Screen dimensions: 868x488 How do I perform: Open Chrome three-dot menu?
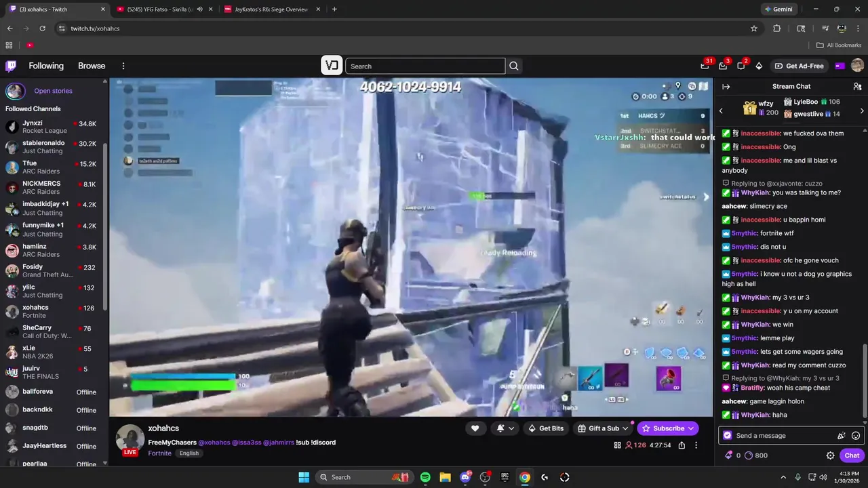coord(858,28)
